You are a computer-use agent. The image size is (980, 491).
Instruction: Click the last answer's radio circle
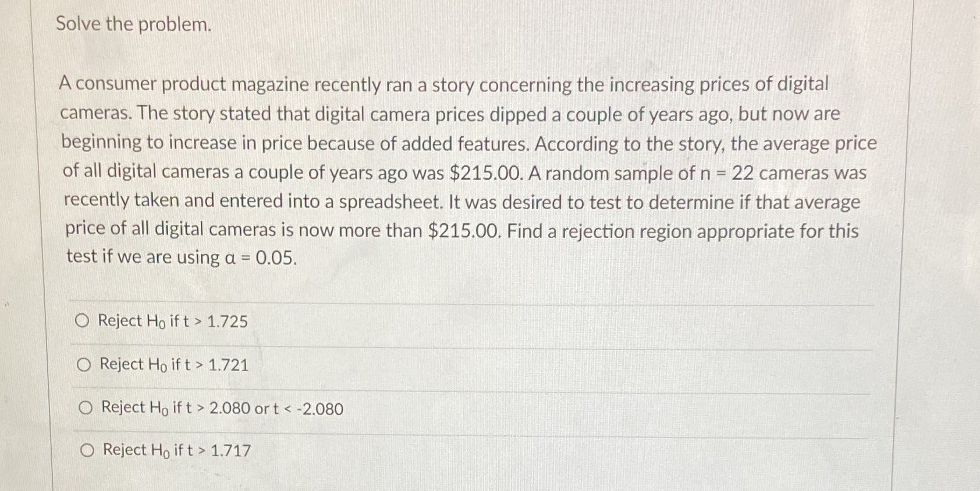click(86, 448)
